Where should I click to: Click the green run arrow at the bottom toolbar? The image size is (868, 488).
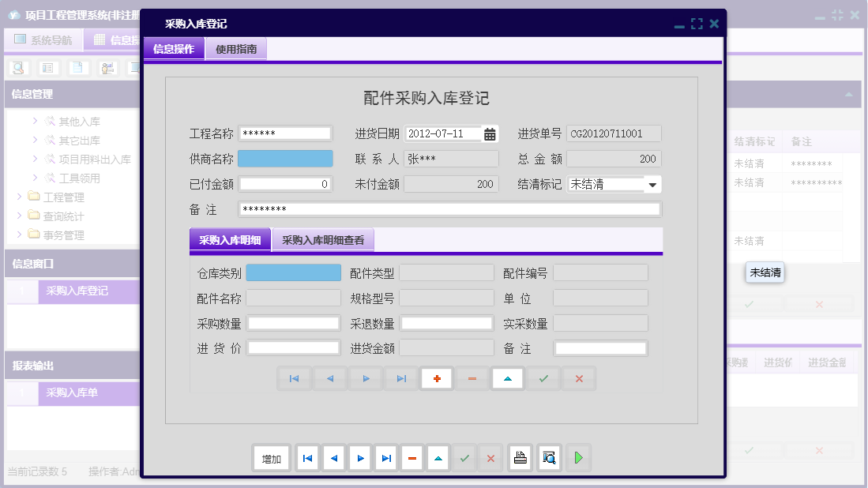click(578, 457)
